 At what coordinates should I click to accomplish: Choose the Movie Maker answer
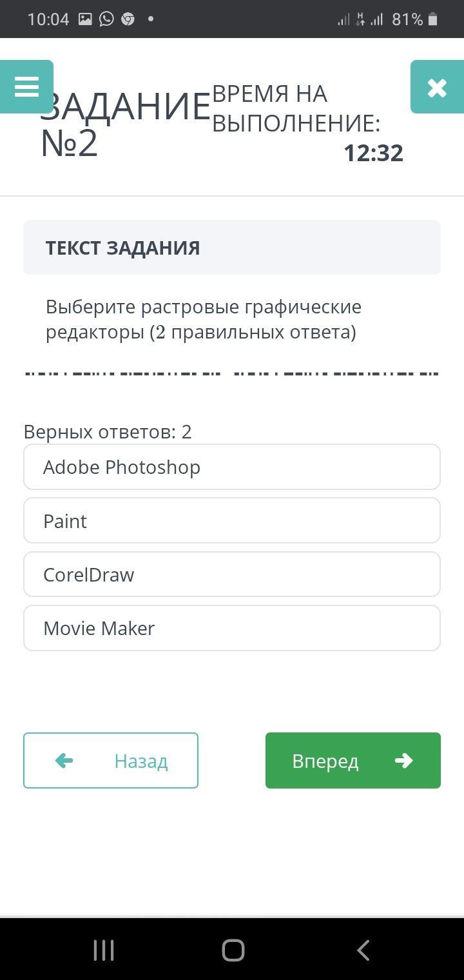(x=232, y=628)
